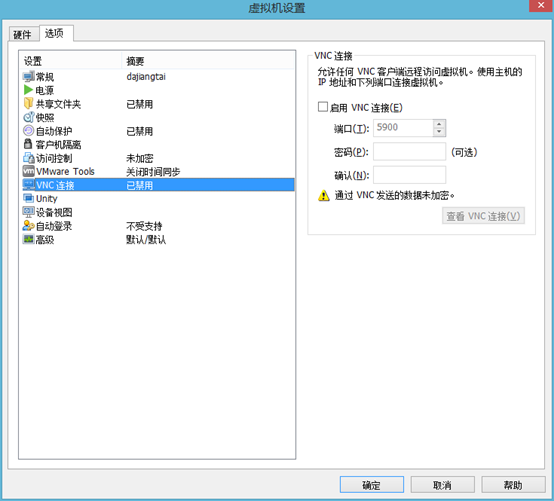Select the 客户机隔离 row label

pyautogui.click(x=59, y=145)
